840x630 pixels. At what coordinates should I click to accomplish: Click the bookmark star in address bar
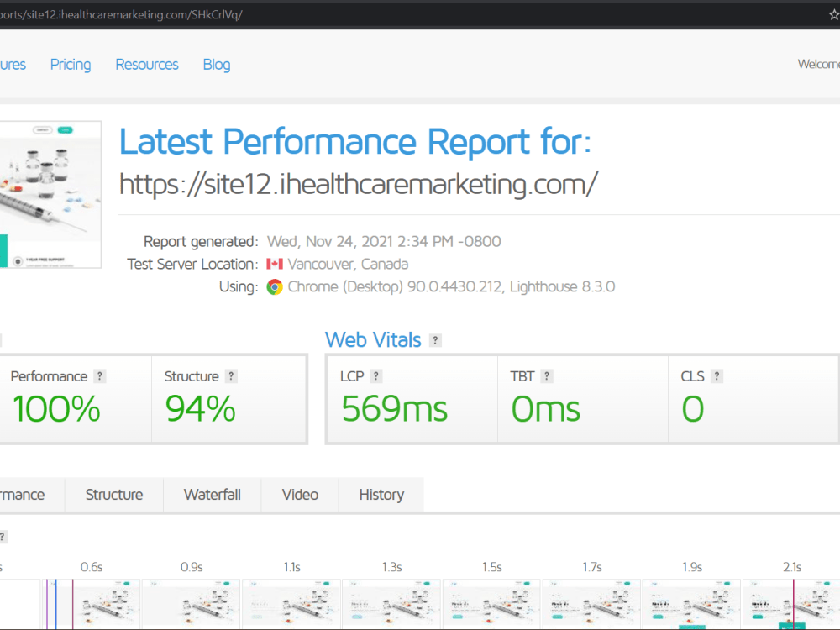click(834, 15)
